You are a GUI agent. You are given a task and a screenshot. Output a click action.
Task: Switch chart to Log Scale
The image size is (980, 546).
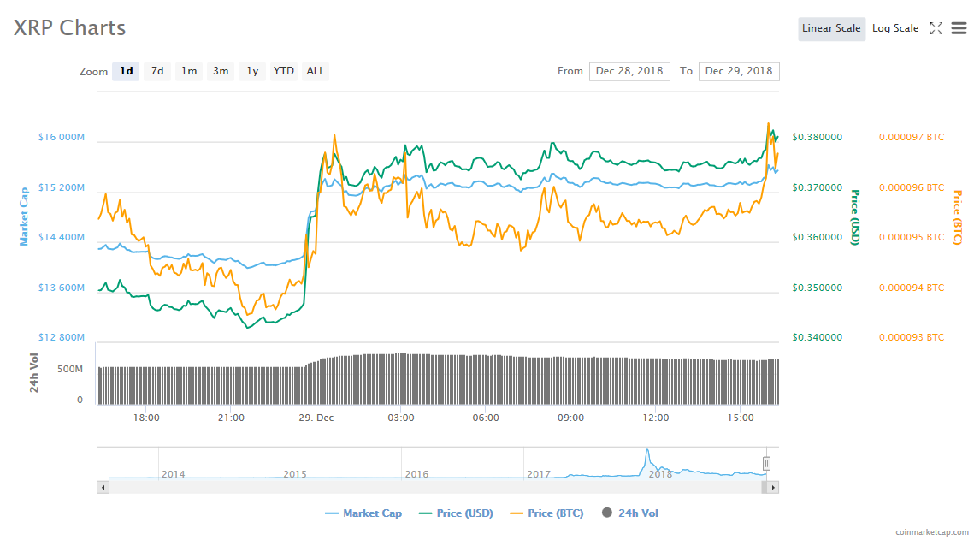[895, 29]
